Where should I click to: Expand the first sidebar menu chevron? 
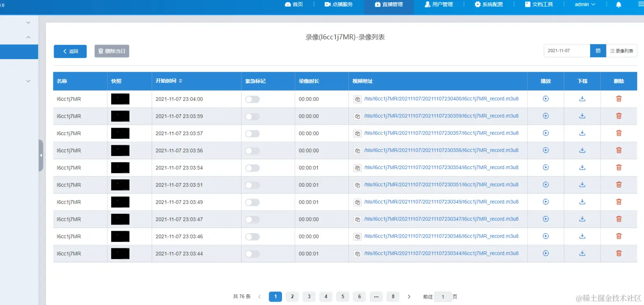28,23
